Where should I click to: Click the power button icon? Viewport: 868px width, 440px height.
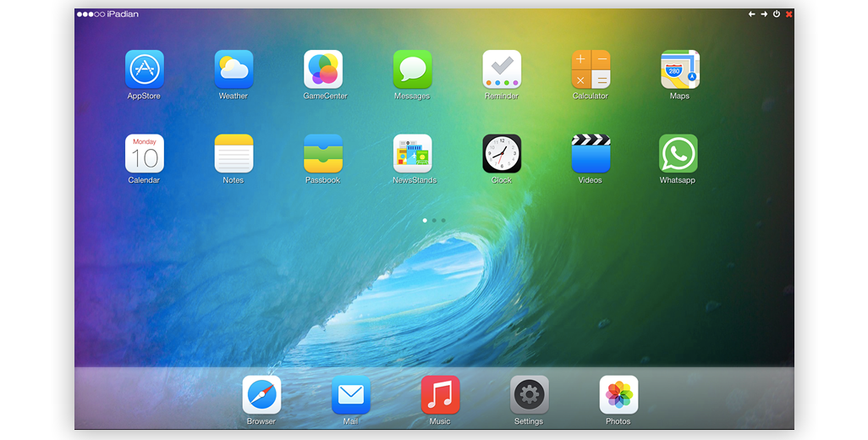click(777, 14)
